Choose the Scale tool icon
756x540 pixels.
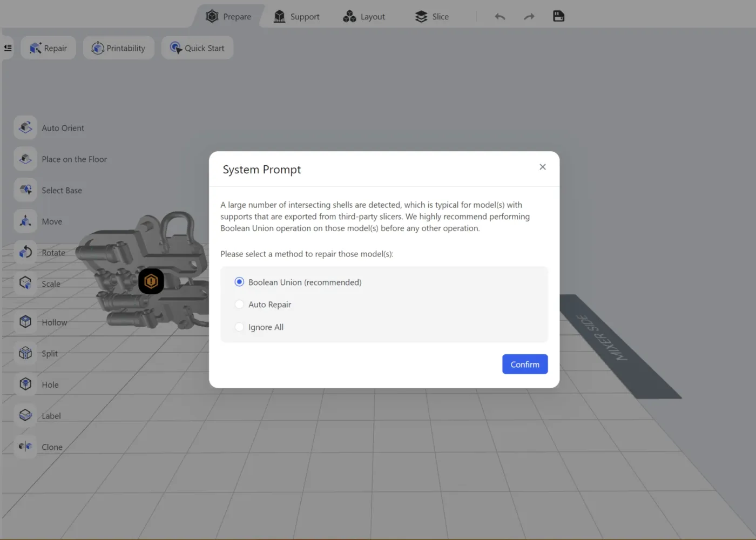(25, 283)
